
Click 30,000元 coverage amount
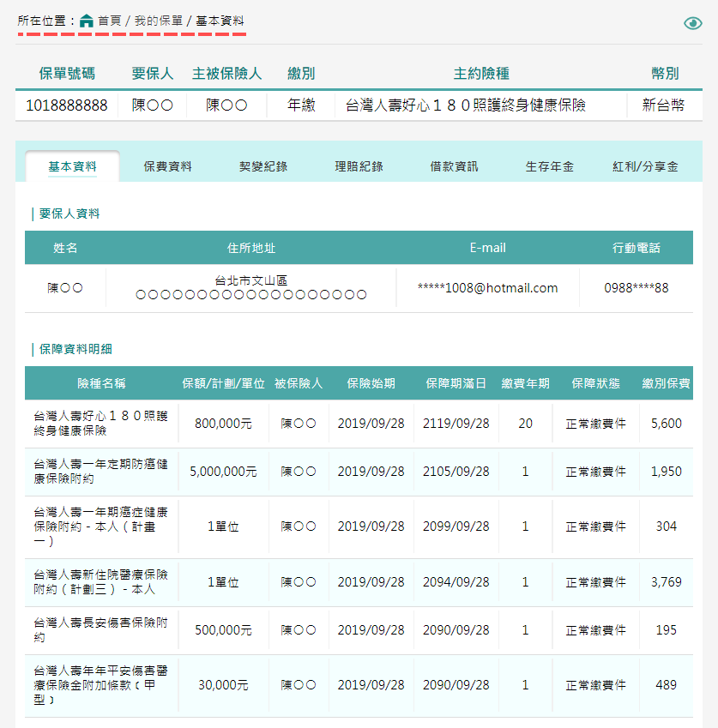(x=223, y=685)
